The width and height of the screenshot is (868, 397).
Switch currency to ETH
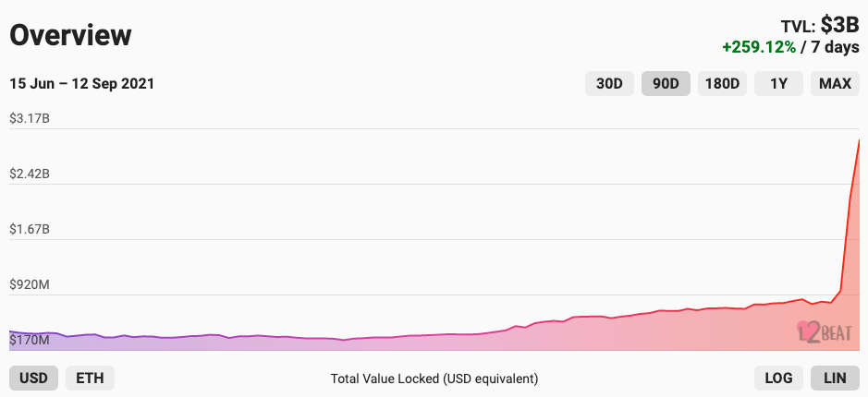(90, 379)
